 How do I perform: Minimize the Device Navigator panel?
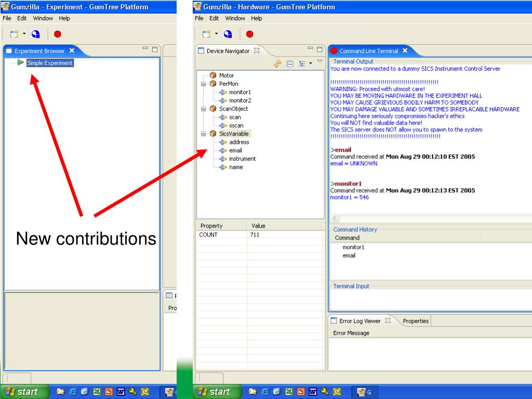pyautogui.click(x=310, y=48)
